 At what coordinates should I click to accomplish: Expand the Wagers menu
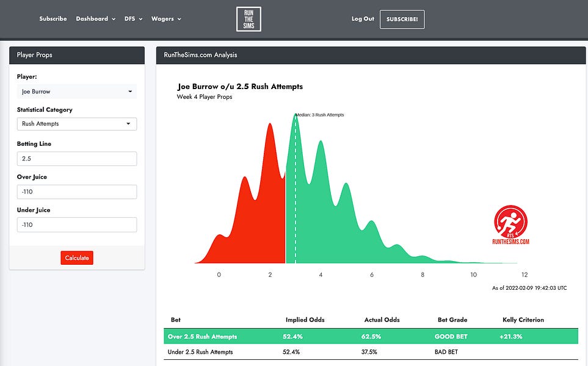(166, 19)
